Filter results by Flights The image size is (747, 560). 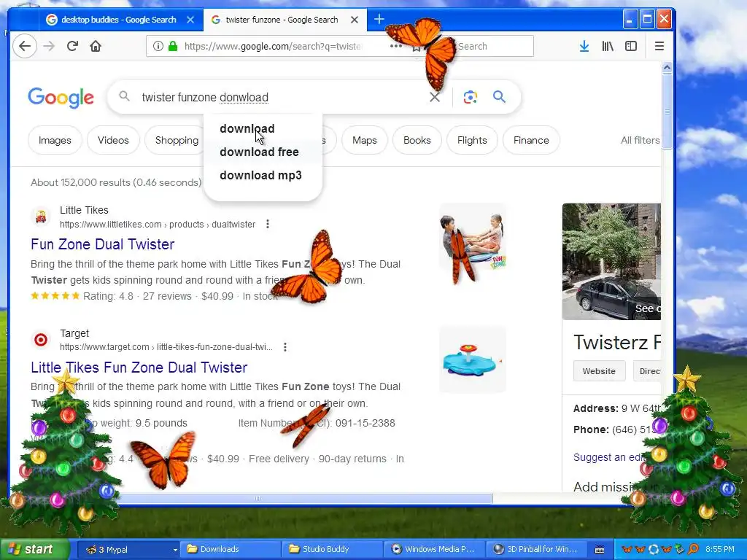click(x=472, y=140)
